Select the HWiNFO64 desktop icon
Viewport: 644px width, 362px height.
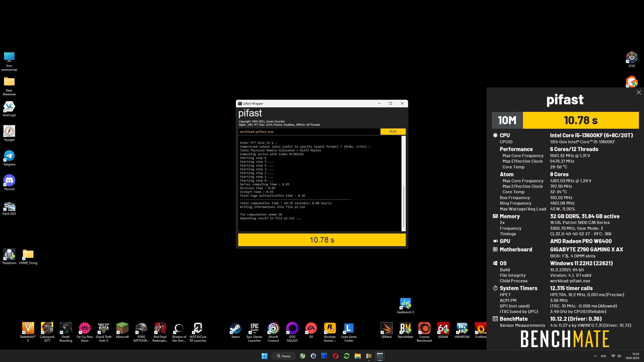462,330
